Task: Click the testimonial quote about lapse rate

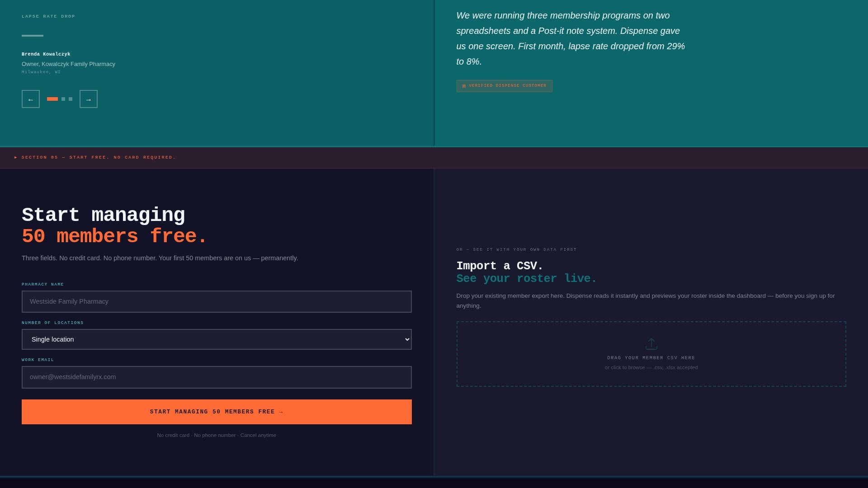Action: (571, 38)
